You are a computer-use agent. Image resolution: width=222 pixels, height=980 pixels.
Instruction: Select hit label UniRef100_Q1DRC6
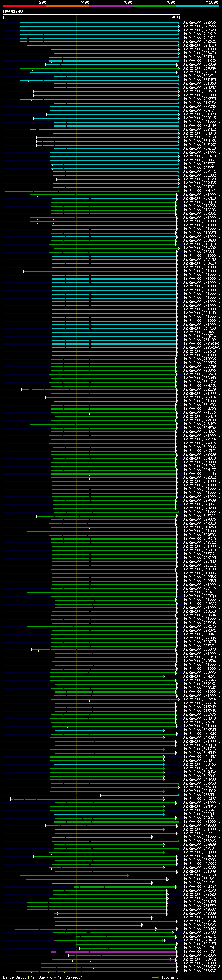tap(199, 359)
